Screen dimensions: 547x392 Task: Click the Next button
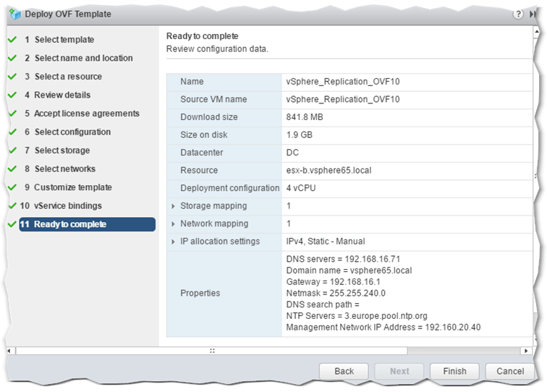[x=399, y=371]
